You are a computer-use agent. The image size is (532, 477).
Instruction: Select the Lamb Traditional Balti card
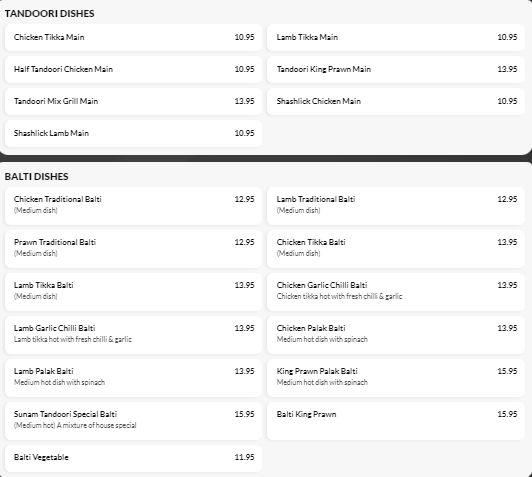tap(396, 206)
